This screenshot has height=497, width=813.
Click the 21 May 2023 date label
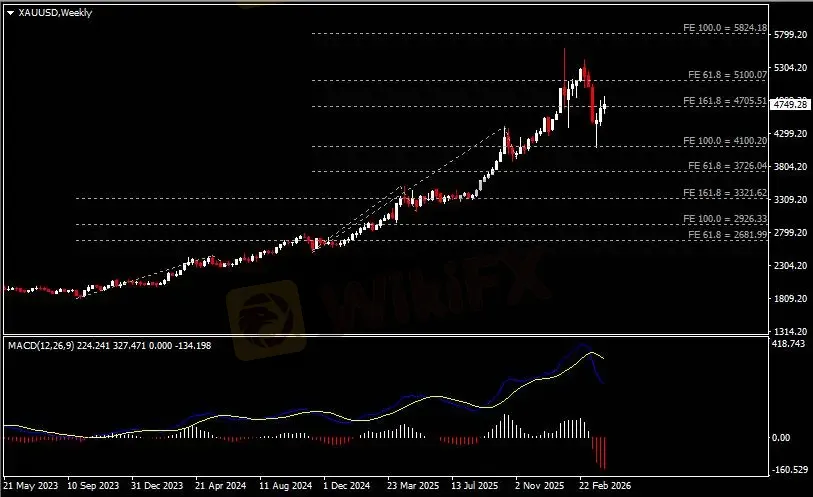point(31,486)
